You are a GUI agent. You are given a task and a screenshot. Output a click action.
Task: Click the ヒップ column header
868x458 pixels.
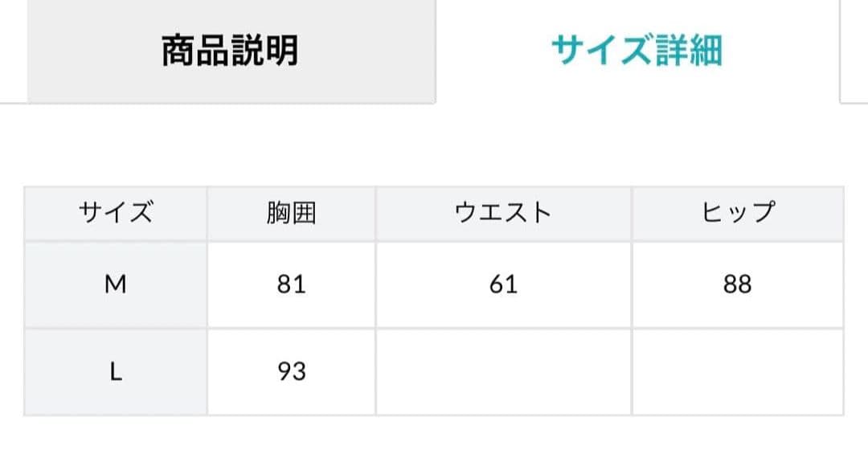tap(737, 213)
